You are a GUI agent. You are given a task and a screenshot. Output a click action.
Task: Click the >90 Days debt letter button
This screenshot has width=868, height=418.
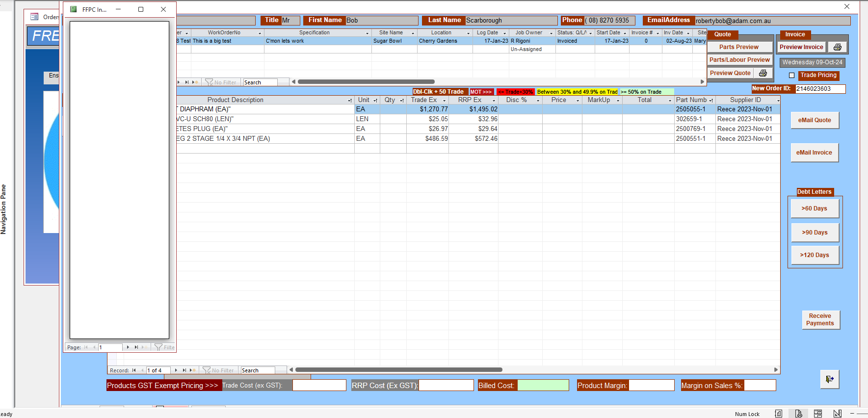pos(815,233)
